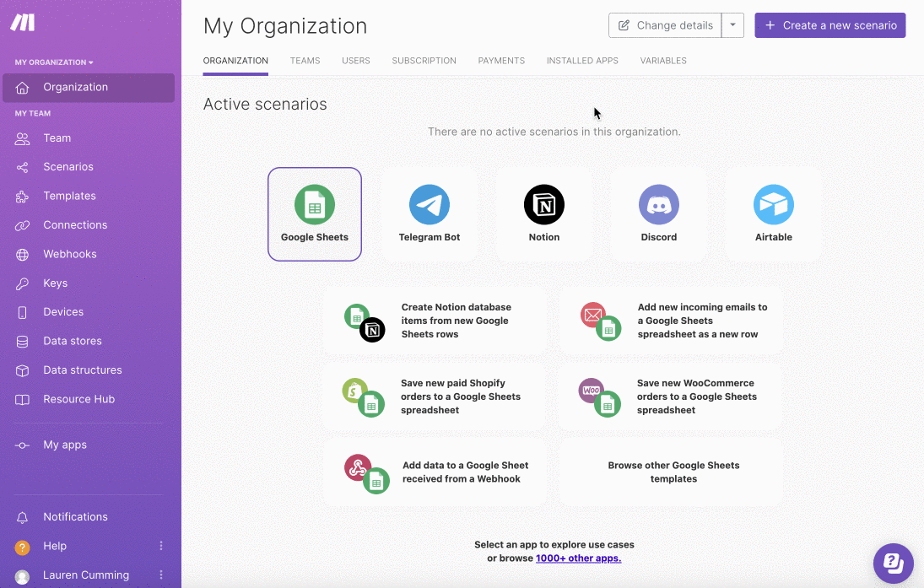Switch to the PAYMENTS tab

(x=501, y=61)
